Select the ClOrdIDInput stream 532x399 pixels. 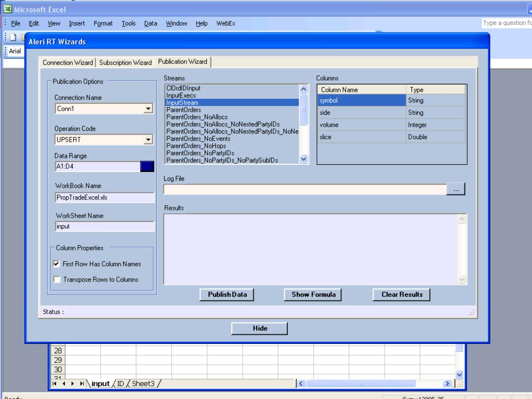coord(232,88)
